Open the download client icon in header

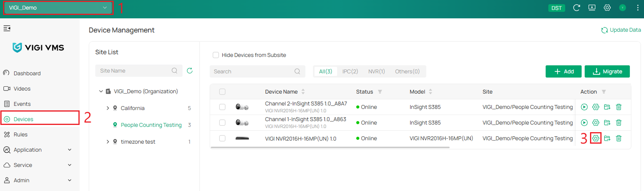tap(592, 8)
